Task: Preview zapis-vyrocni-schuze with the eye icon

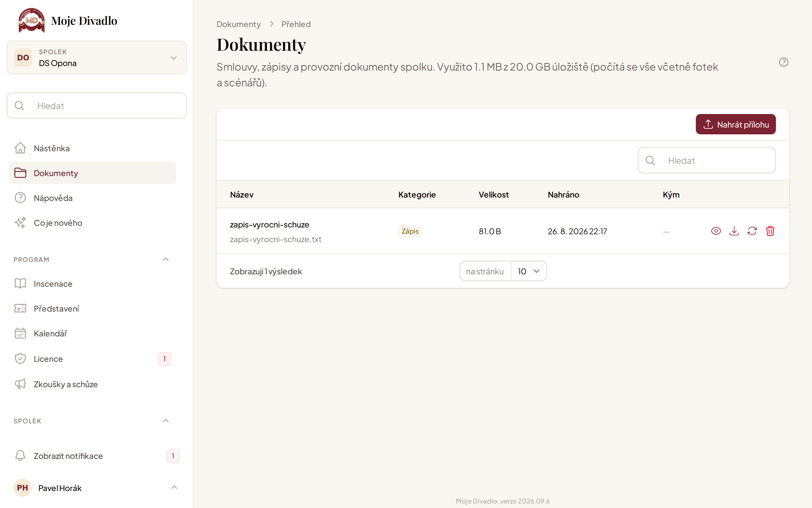Action: [716, 231]
